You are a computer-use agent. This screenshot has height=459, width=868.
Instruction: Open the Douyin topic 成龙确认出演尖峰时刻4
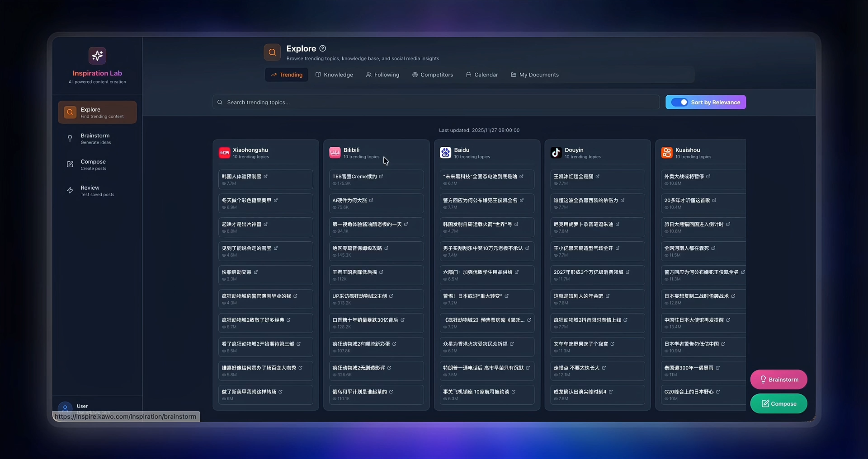coord(580,392)
